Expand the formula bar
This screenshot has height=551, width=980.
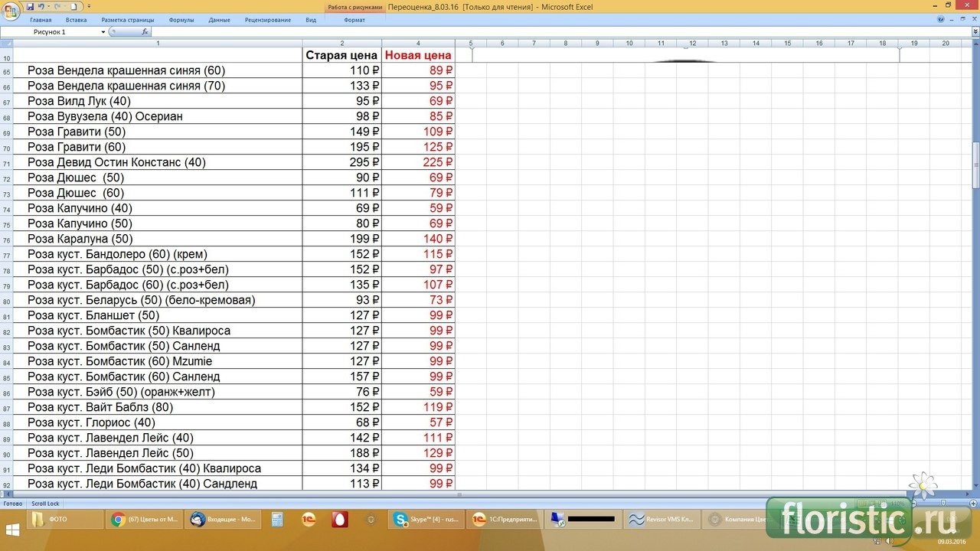[975, 32]
